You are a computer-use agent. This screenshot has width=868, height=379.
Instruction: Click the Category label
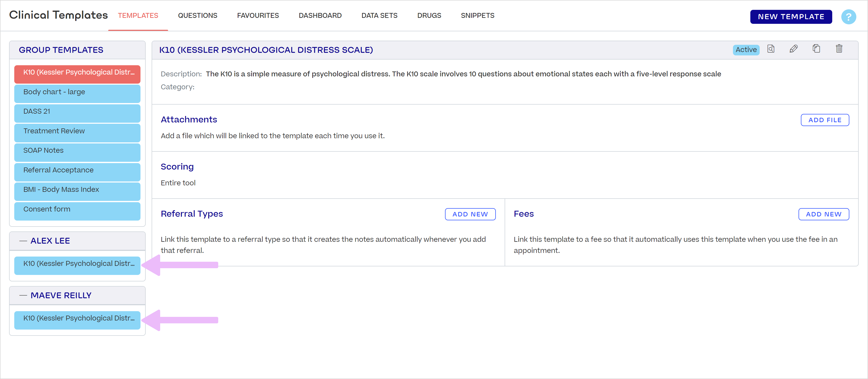tap(177, 87)
